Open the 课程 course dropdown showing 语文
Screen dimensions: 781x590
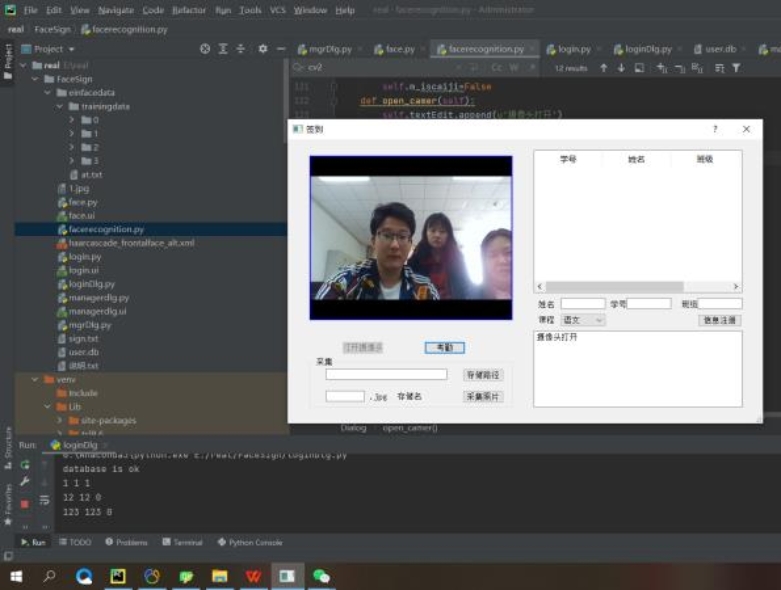coord(583,320)
